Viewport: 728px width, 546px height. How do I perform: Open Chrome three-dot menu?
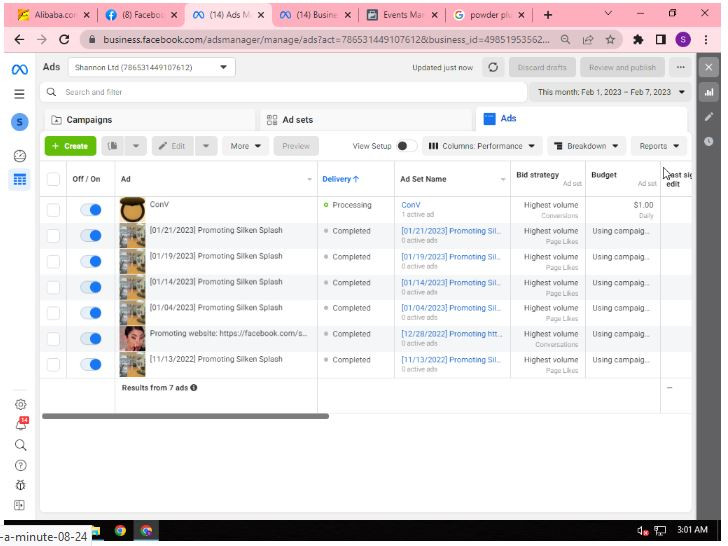[x=706, y=40]
